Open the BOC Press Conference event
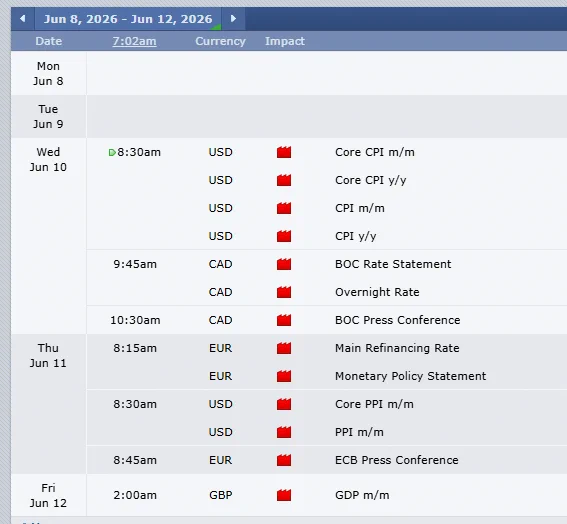 (398, 320)
